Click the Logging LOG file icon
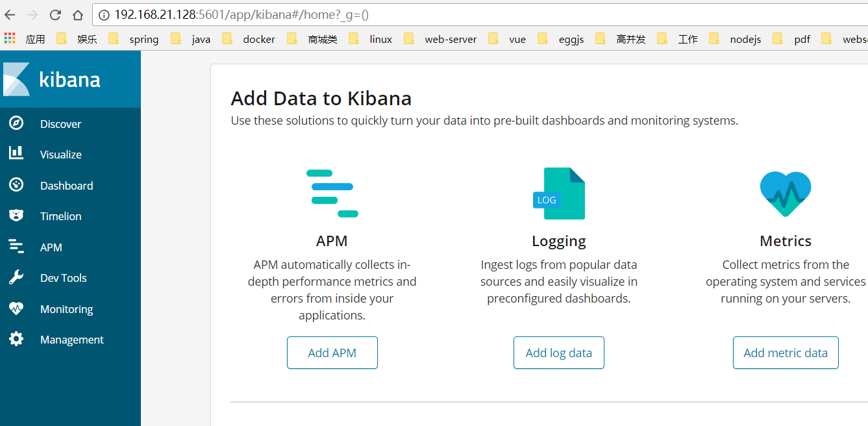 (559, 194)
